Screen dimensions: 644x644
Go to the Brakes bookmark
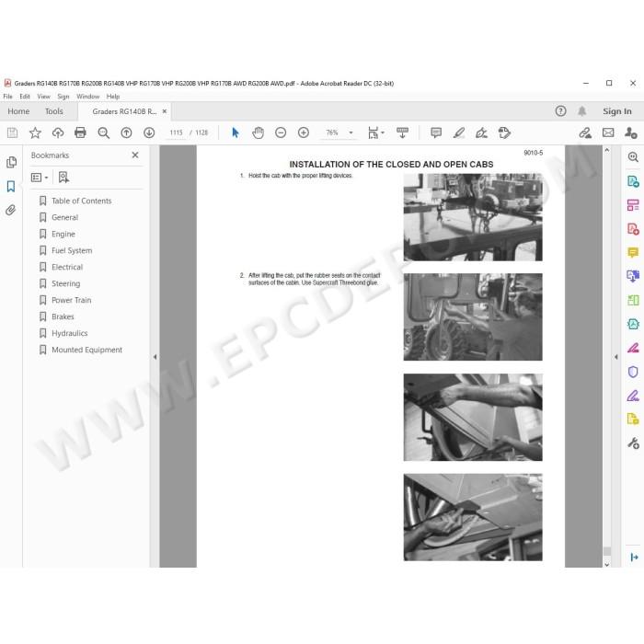(x=63, y=316)
